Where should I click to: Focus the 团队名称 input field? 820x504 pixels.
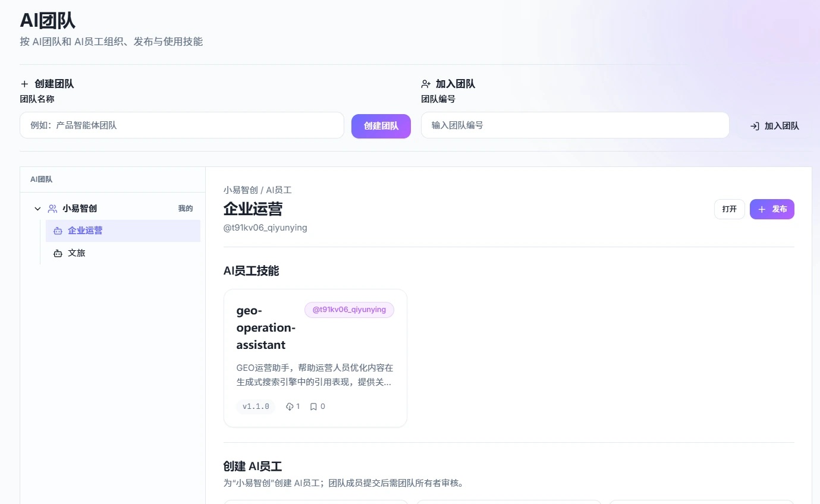pos(182,125)
